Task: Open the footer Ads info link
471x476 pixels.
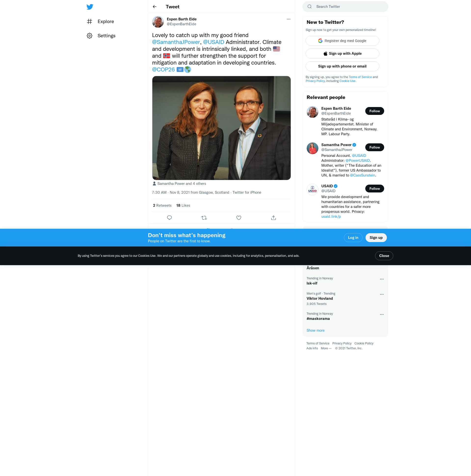Action: coord(312,348)
